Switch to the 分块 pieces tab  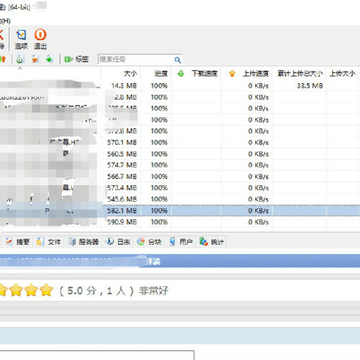pos(149,242)
